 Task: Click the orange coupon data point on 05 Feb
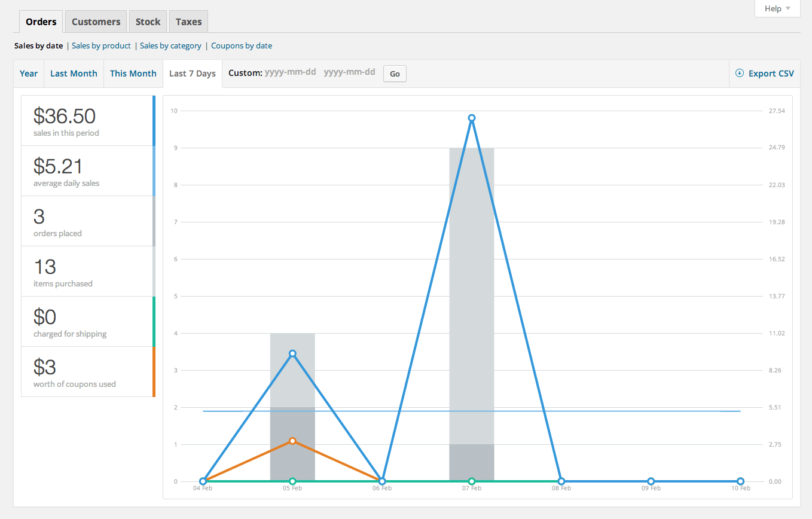292,441
